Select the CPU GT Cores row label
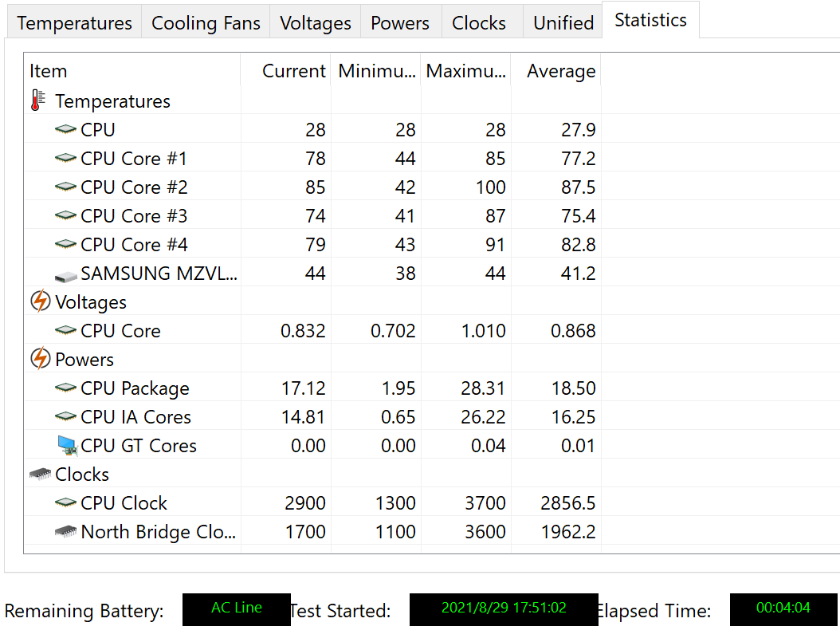840x642 pixels. [138, 446]
